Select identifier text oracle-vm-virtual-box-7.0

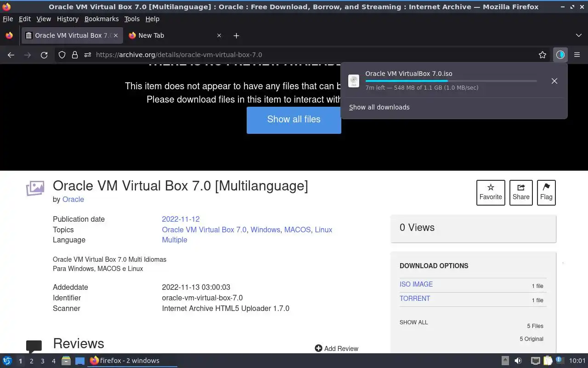coord(202,298)
